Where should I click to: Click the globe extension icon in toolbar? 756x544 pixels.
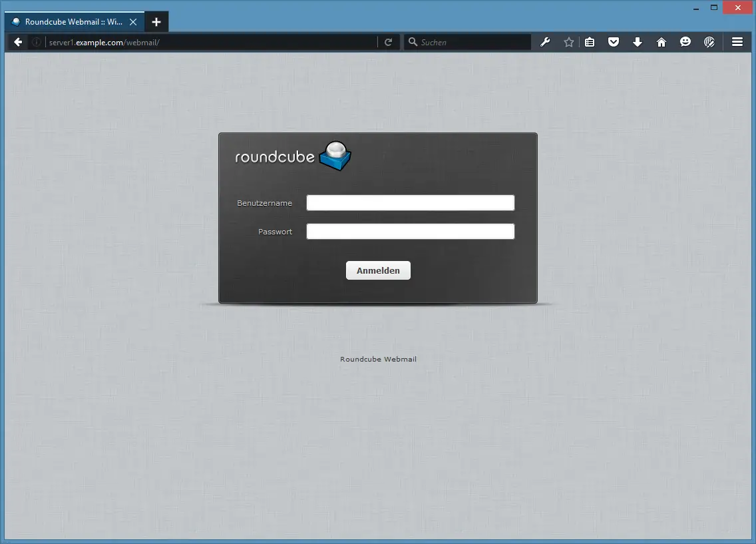[709, 42]
